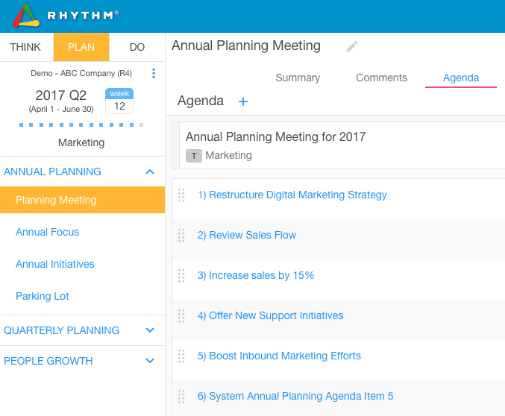Open Annual Initiatives in the sidebar

[x=55, y=264]
